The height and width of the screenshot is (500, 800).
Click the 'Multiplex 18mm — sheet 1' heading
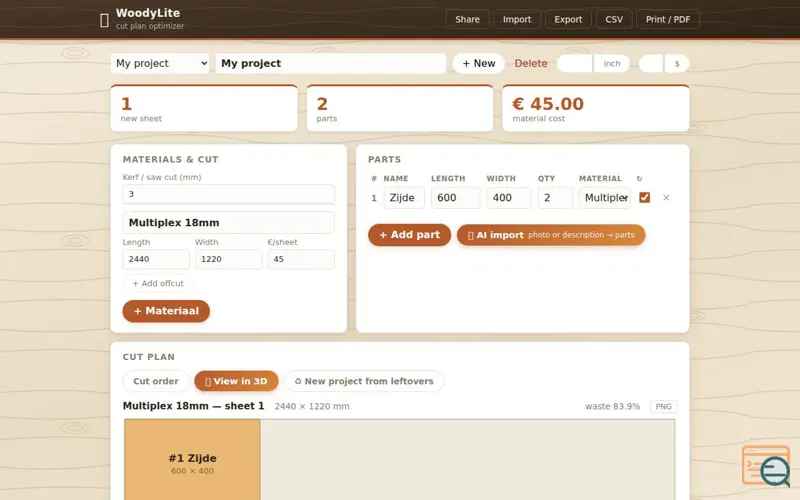tap(193, 406)
